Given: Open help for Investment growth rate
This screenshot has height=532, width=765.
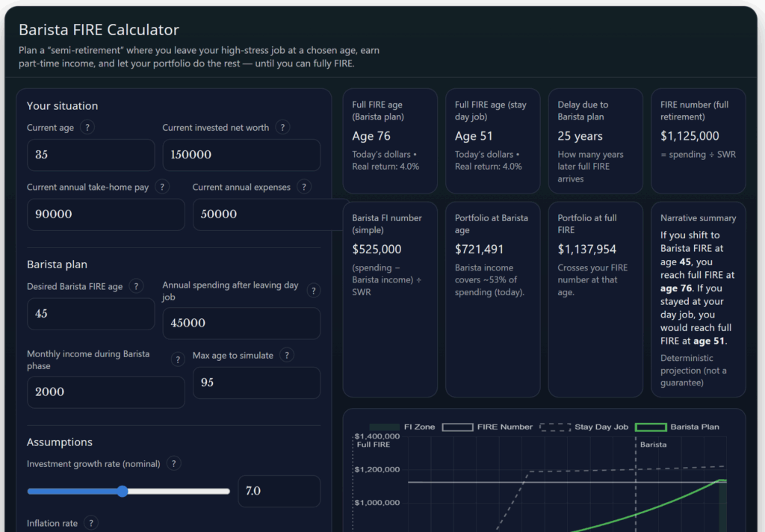Looking at the screenshot, I should [x=173, y=463].
